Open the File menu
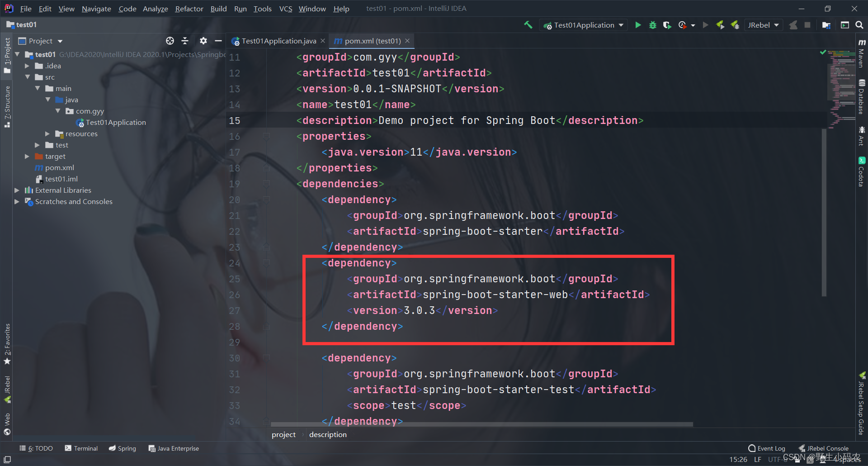868x466 pixels. (26, 9)
